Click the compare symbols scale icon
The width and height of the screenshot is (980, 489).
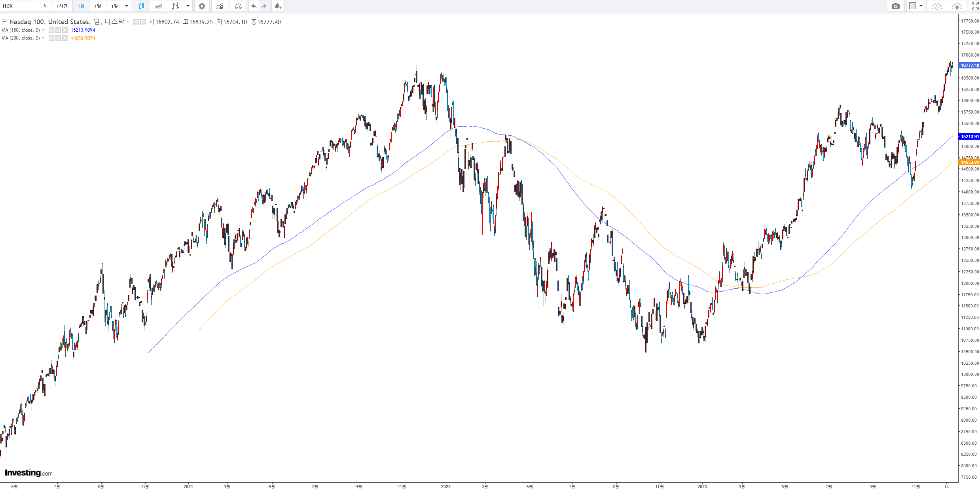coord(238,6)
